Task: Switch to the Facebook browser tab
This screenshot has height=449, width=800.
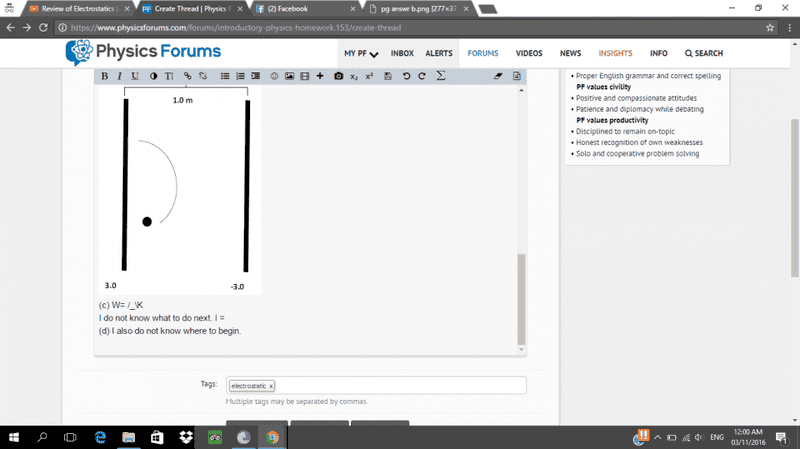Action: pyautogui.click(x=305, y=9)
